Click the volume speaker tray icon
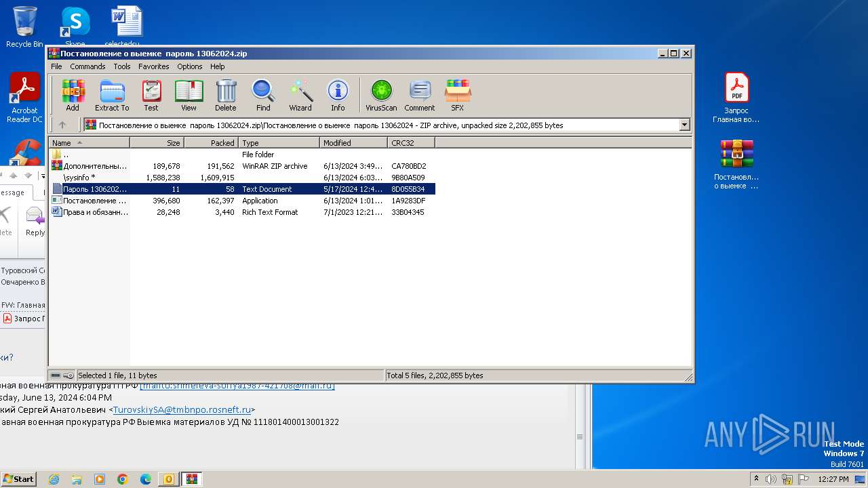The width and height of the screenshot is (868, 488). point(771,479)
